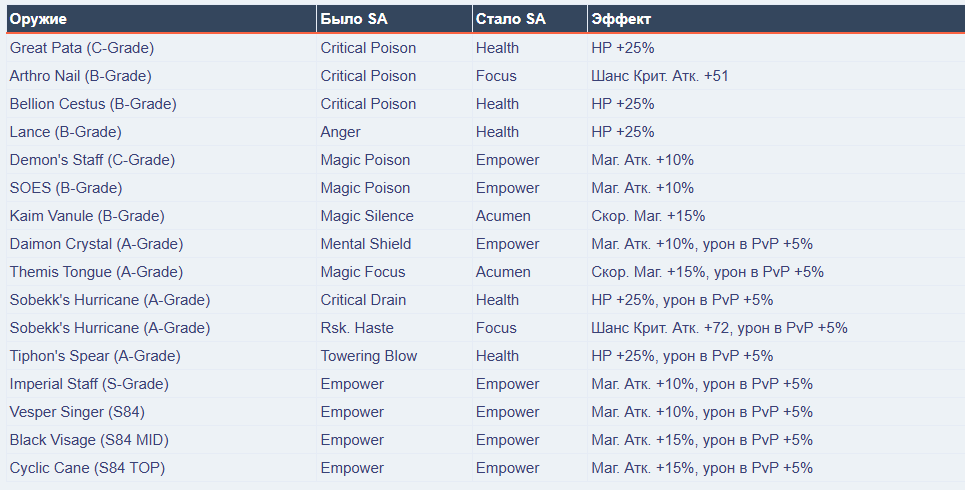Click Arthro Nail (B-Grade) weapon name

pyautogui.click(x=80, y=76)
